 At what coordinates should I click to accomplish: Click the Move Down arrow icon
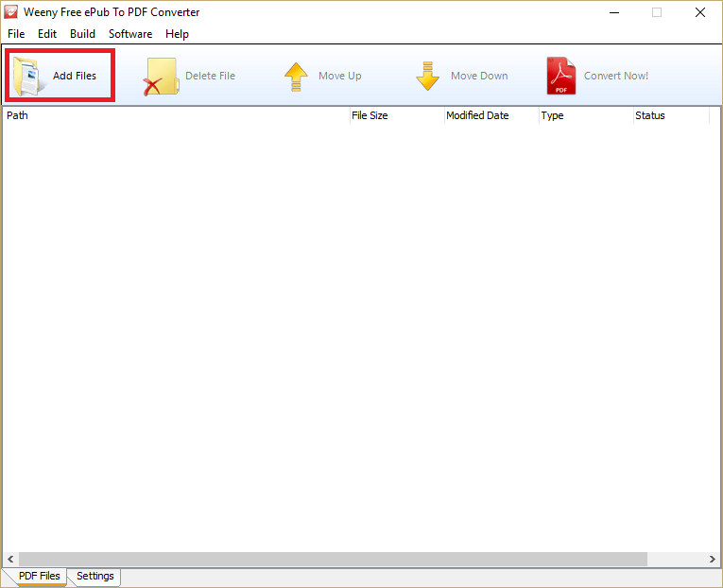[427, 76]
